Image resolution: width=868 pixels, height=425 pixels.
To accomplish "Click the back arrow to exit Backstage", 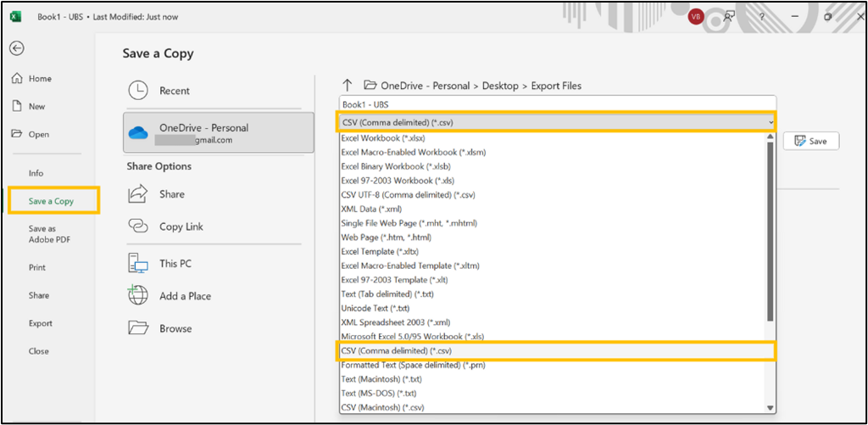I will 17,48.
